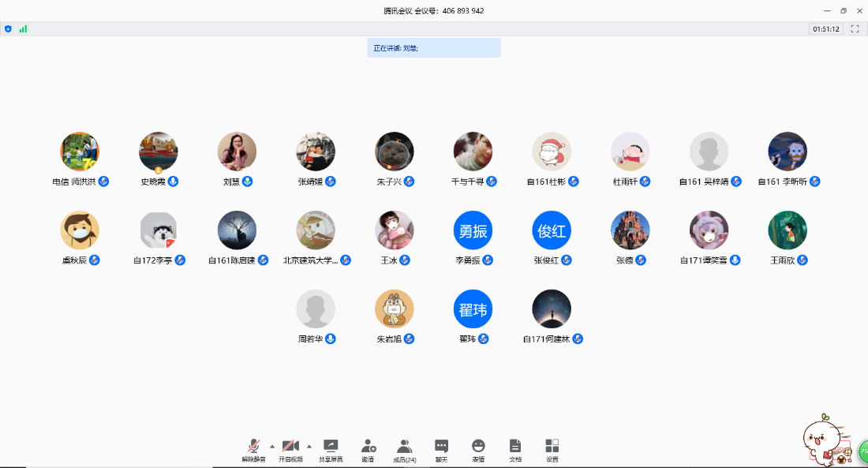
Task: Select the 勇振 participant avatar
Action: (x=473, y=230)
